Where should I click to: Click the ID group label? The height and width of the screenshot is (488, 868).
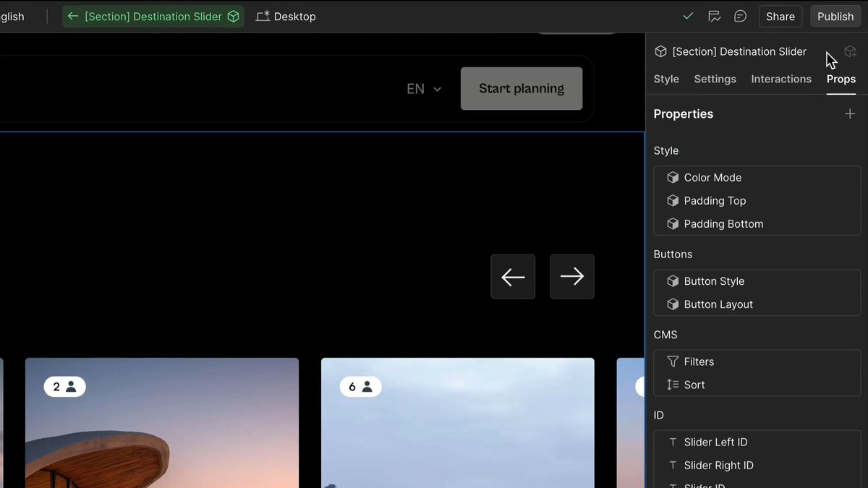[x=658, y=415]
